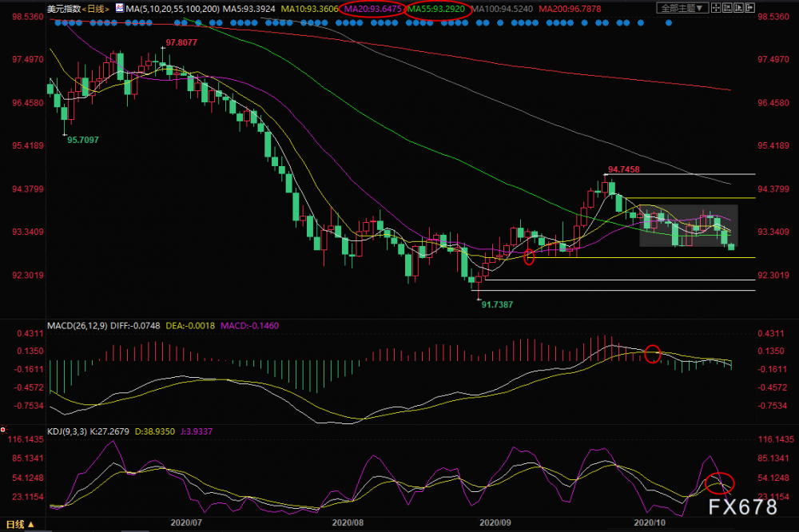The height and width of the screenshot is (532, 799).
Task: Click the MA55:93.2920 value
Action: 436,9
